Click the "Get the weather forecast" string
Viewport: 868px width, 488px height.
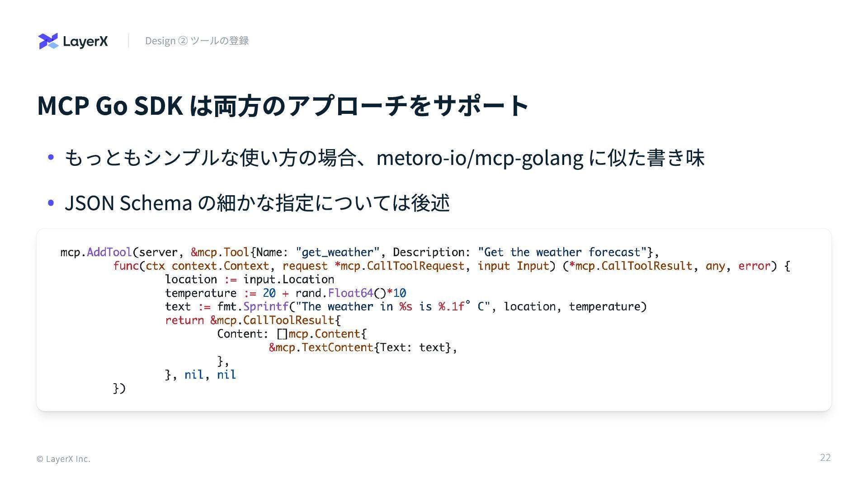(562, 252)
